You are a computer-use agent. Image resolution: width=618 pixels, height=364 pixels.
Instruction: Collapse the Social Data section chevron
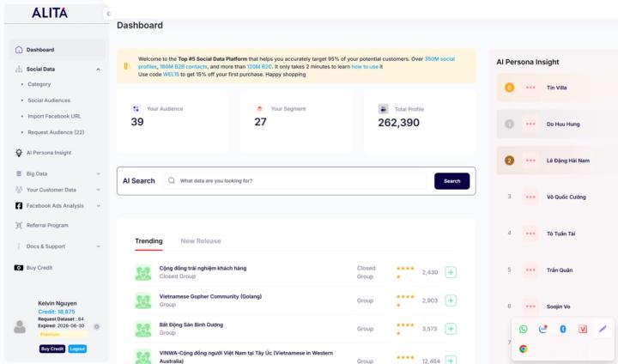(x=98, y=70)
